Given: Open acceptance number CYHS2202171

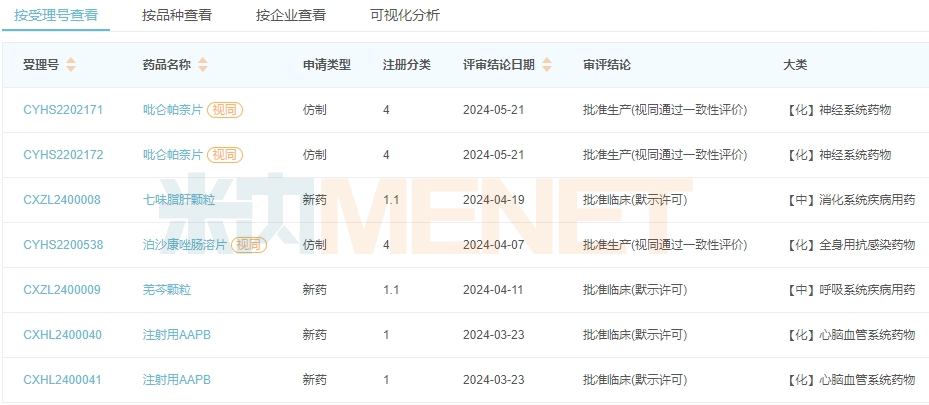Looking at the screenshot, I should point(63,110).
